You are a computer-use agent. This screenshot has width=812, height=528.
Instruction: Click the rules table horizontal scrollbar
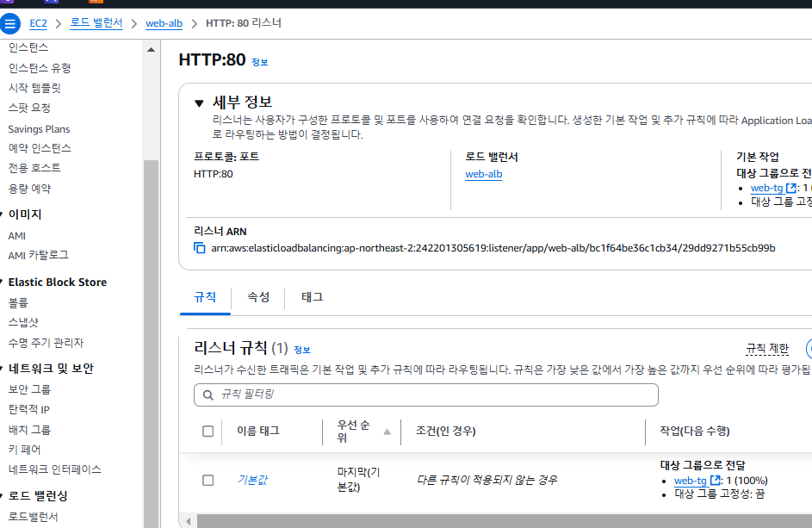point(505,521)
